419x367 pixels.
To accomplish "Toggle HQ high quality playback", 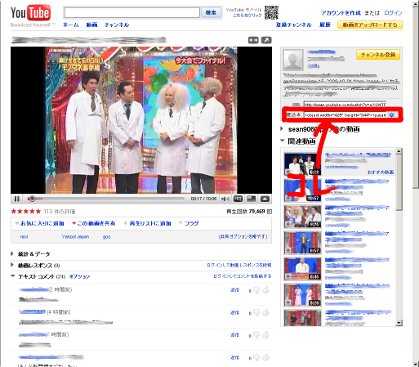I will (x=238, y=199).
